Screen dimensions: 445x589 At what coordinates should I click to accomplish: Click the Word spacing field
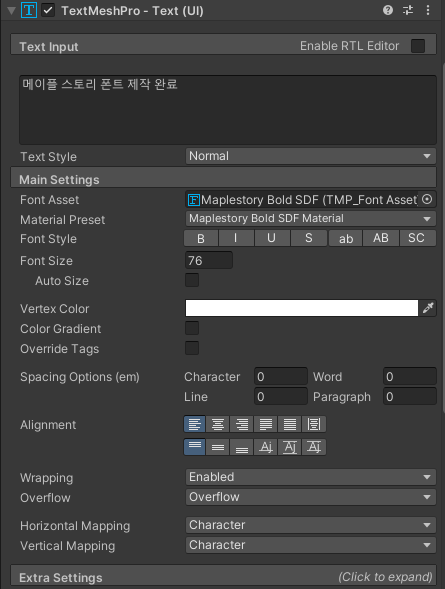coord(410,376)
